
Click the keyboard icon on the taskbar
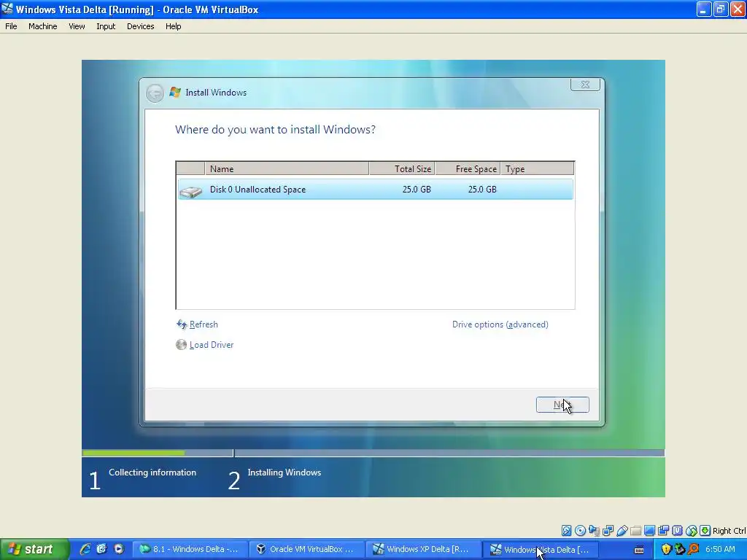[x=639, y=550]
